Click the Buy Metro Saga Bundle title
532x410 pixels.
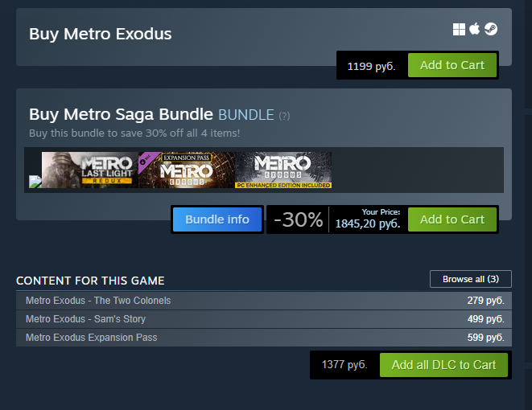pos(121,114)
